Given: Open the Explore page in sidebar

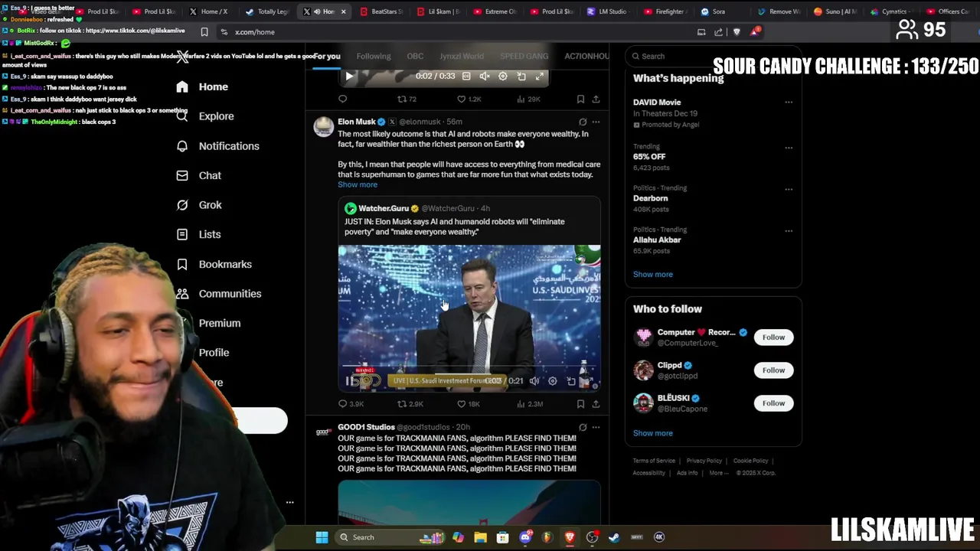Looking at the screenshot, I should (204, 116).
